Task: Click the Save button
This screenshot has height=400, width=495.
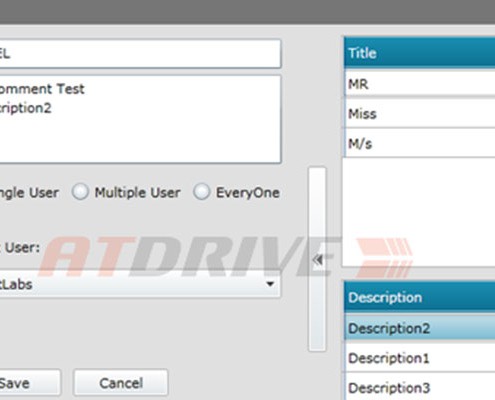Action: click(x=30, y=383)
